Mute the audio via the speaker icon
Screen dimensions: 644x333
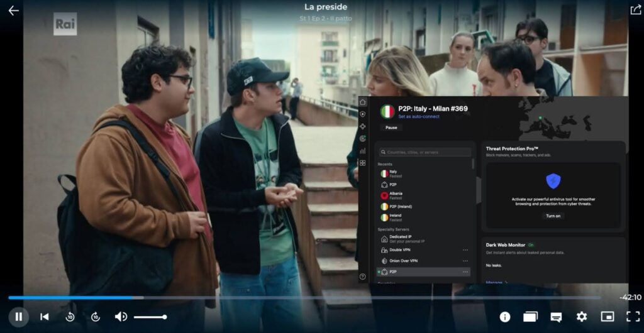pos(121,317)
